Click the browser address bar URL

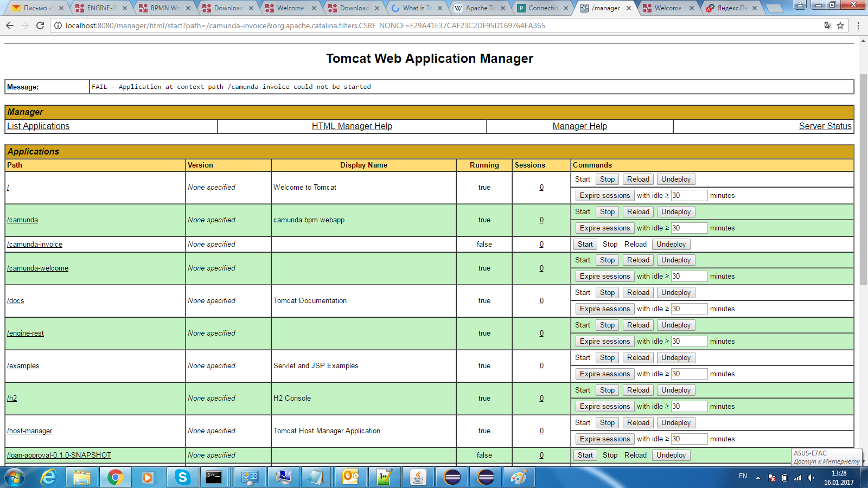305,25
